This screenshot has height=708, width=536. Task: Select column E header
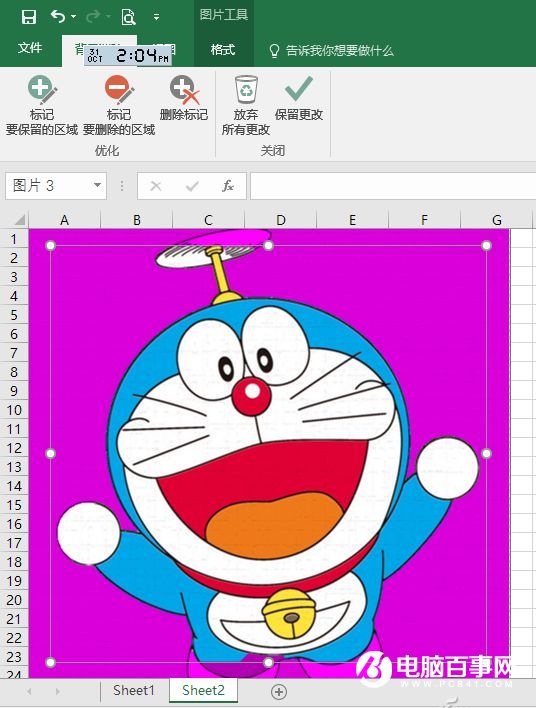coord(352,220)
